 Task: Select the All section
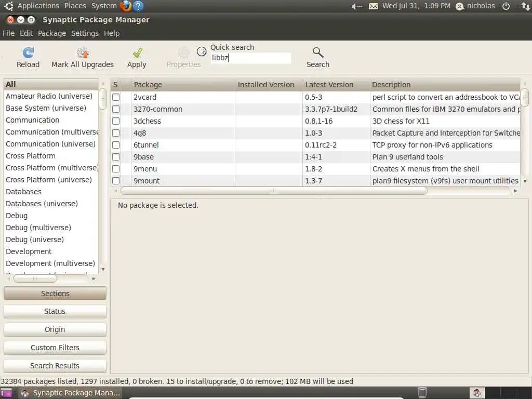point(51,84)
